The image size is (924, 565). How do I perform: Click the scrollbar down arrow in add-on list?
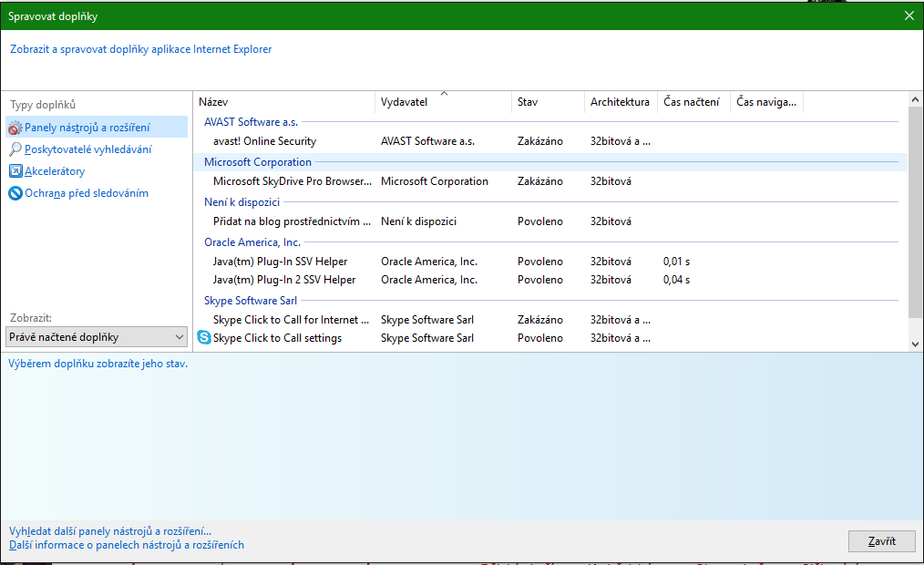pyautogui.click(x=916, y=344)
